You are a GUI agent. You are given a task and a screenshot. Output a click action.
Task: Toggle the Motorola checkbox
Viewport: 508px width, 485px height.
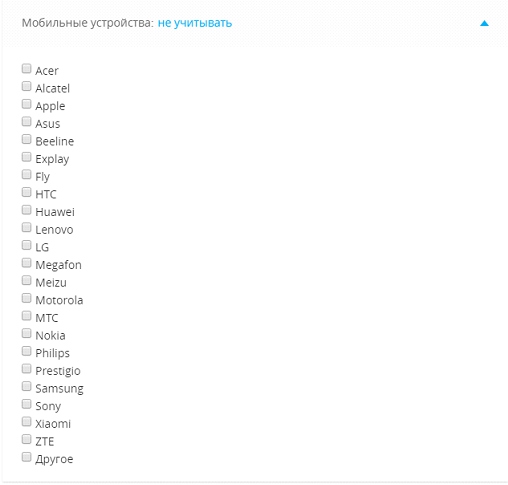click(x=26, y=298)
